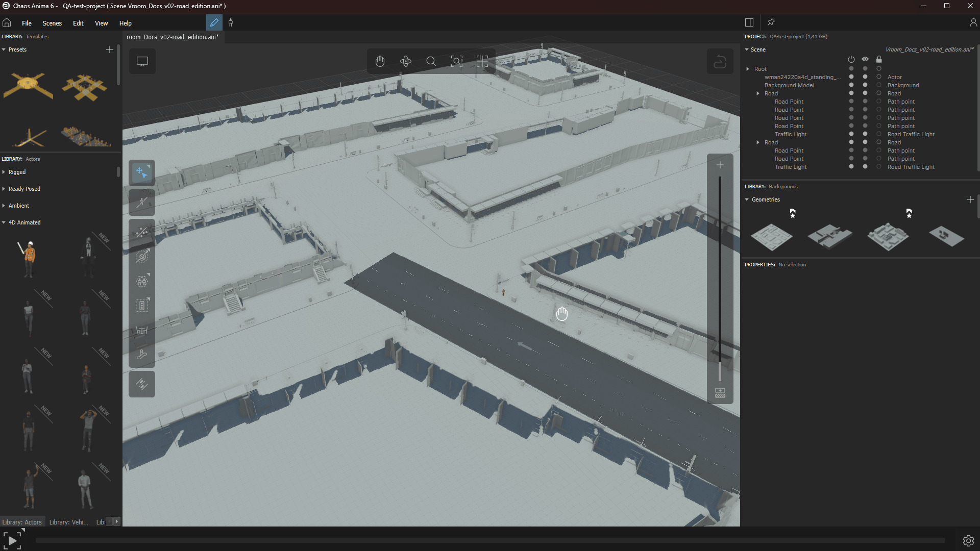Select the escalator tool

(x=142, y=355)
